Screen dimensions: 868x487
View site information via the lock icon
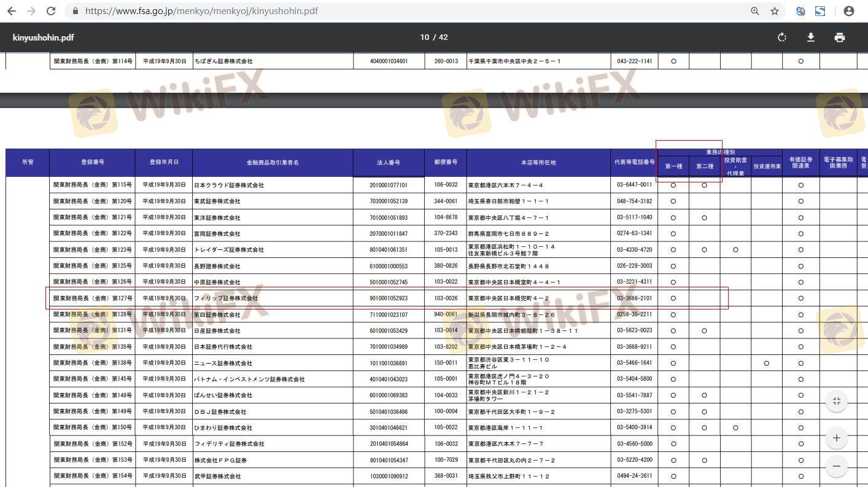click(76, 11)
